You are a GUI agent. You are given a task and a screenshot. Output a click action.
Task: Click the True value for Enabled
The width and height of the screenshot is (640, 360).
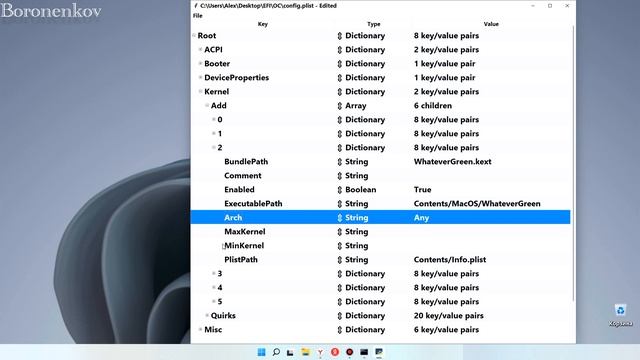click(422, 189)
